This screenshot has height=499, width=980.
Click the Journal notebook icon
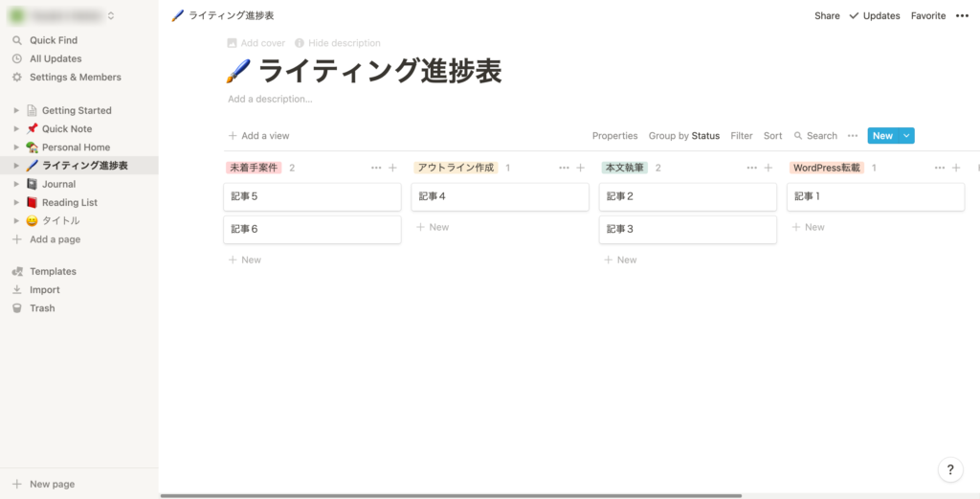[x=32, y=185]
